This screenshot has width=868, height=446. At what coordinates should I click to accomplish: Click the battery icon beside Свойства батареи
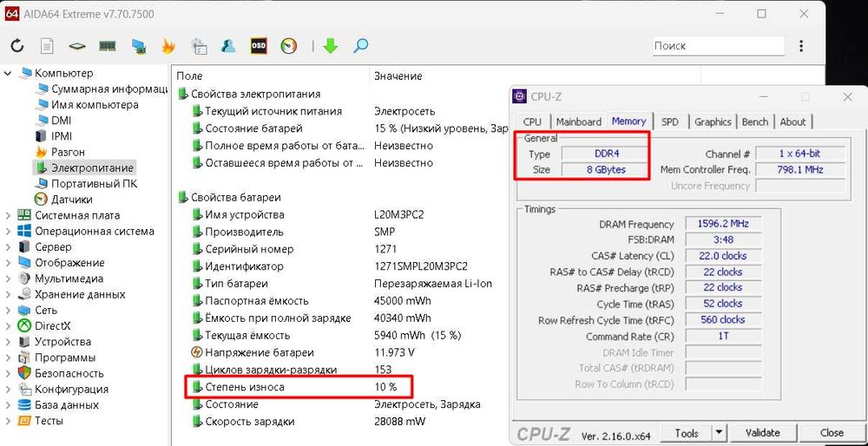coord(183,198)
